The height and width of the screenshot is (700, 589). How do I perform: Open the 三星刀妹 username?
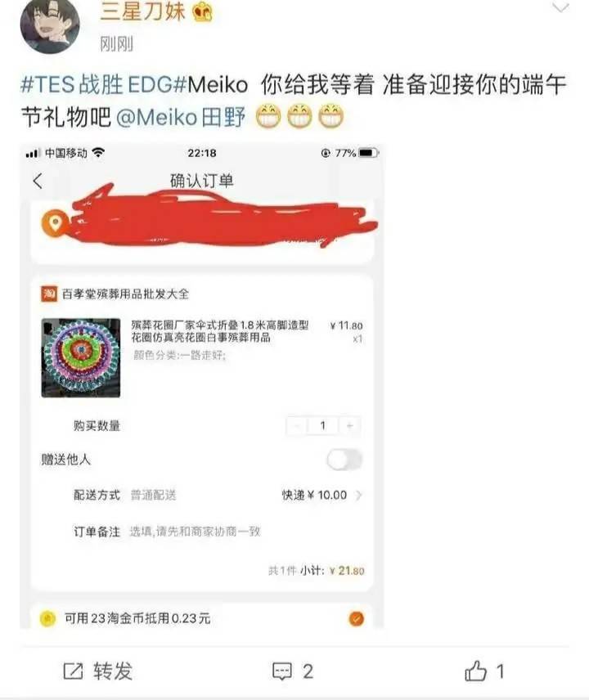coord(142,11)
